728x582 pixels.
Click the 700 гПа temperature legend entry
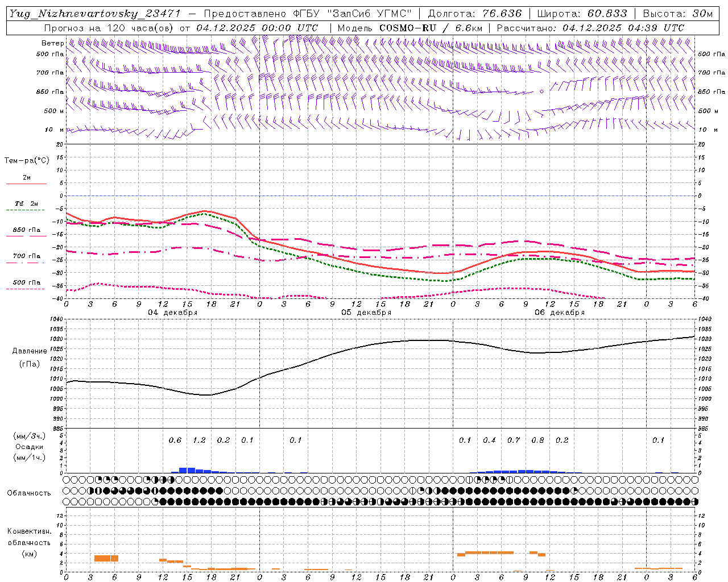pos(27,256)
